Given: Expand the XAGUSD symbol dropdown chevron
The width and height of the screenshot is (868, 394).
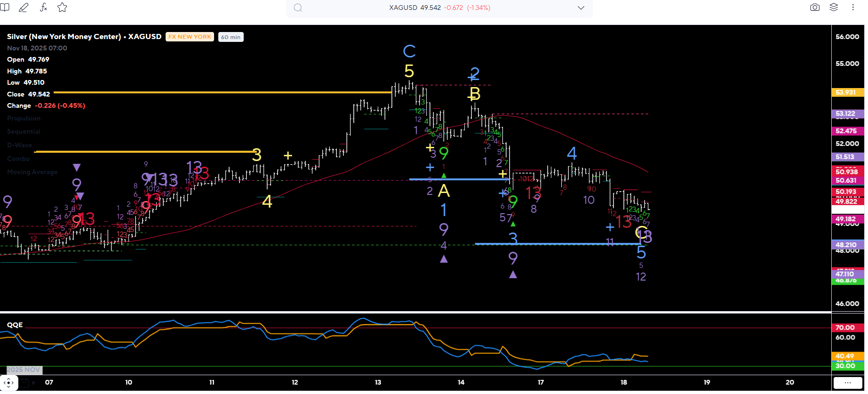Looking at the screenshot, I should (x=581, y=8).
